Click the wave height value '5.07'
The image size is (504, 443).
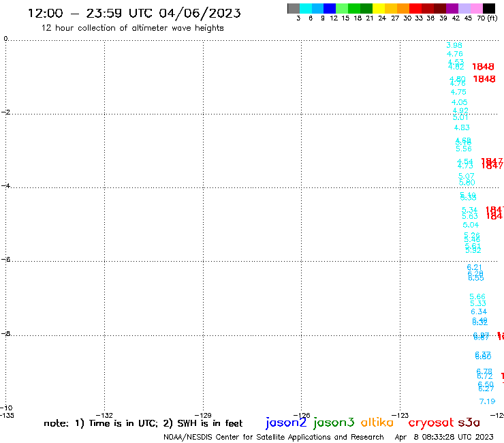[466, 176]
